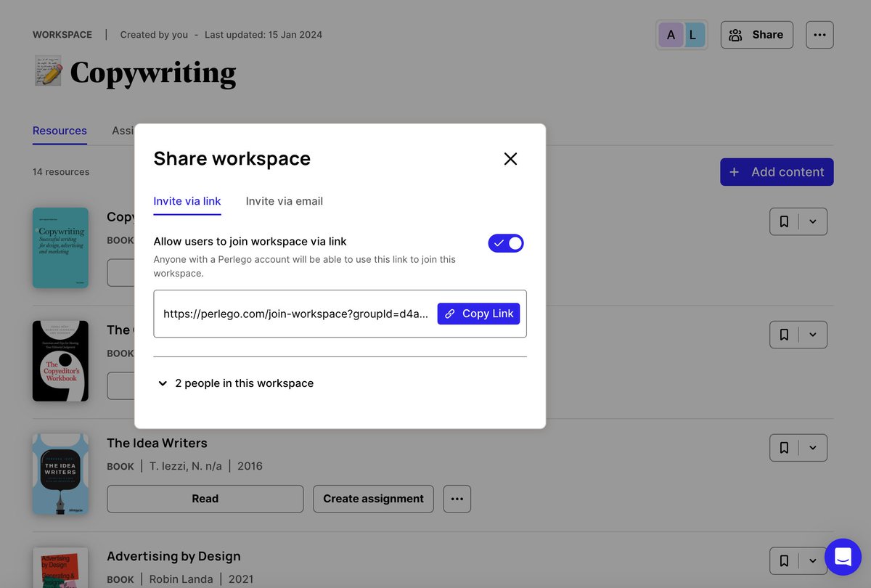Click the Copywriting book cover
This screenshot has width=871, height=588.
tap(60, 248)
